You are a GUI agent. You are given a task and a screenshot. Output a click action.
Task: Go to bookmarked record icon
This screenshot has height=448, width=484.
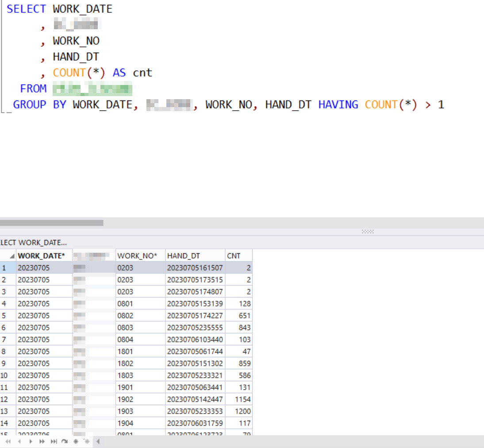click(x=87, y=441)
